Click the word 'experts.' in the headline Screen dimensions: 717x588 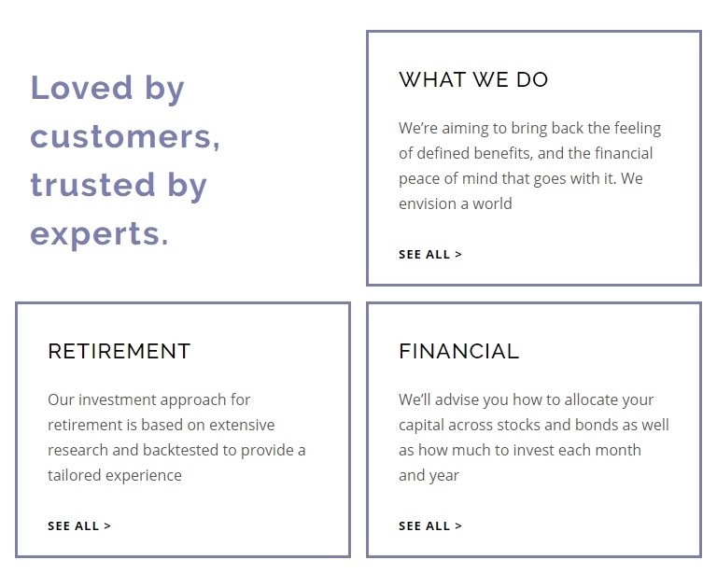point(99,234)
